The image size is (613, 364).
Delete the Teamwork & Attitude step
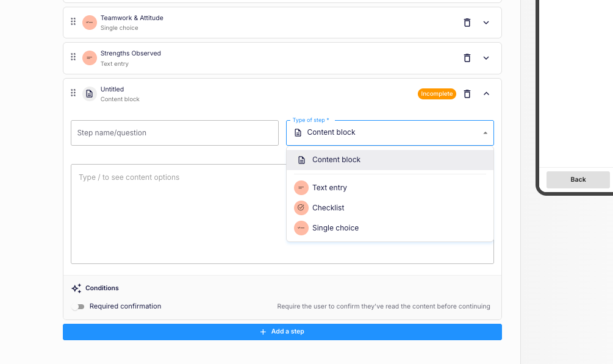[467, 23]
